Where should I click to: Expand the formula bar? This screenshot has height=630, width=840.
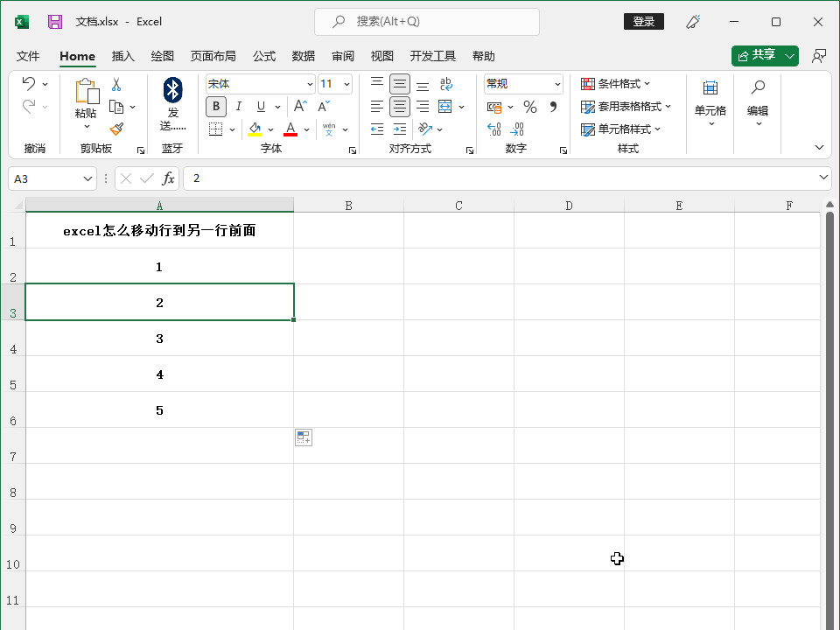[823, 178]
